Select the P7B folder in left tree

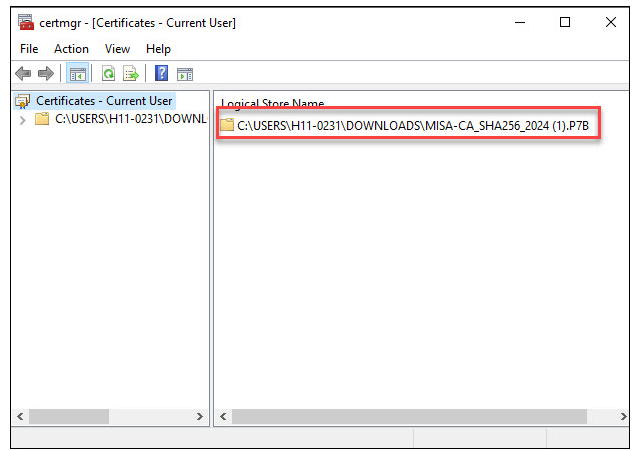tap(130, 119)
